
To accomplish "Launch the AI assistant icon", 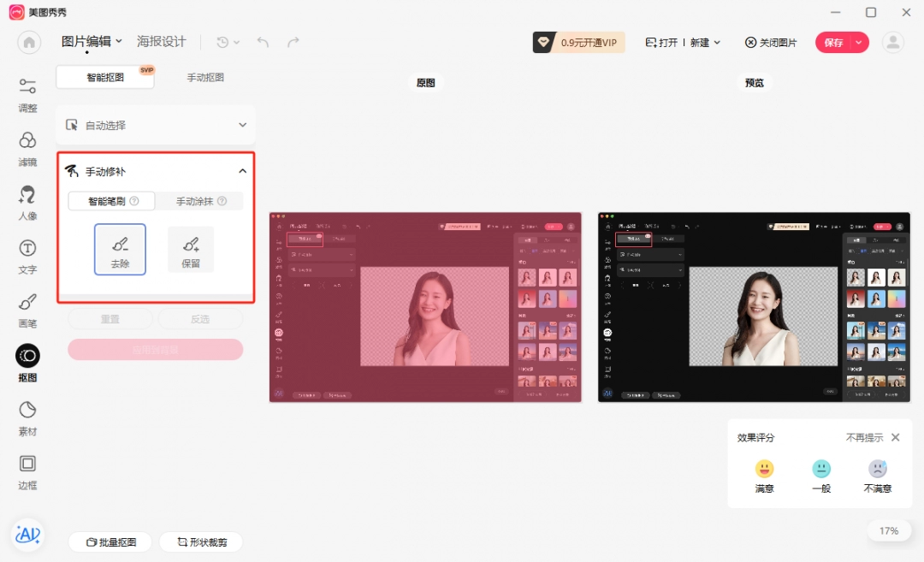I will tap(27, 535).
